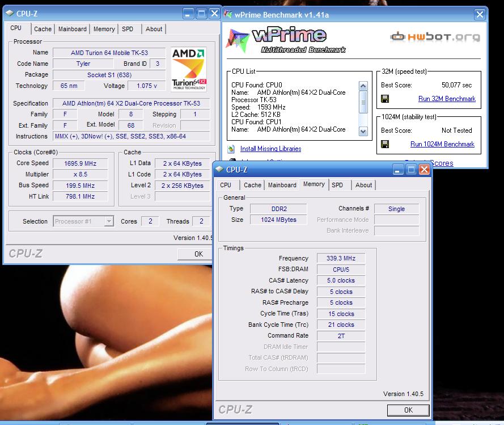
Task: Click the FSB:DRAM value CPU/5
Action: tap(341, 270)
